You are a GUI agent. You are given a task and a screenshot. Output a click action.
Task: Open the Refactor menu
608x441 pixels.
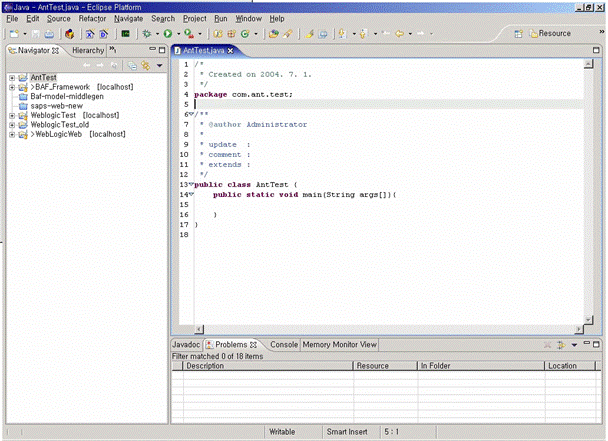[x=92, y=18]
